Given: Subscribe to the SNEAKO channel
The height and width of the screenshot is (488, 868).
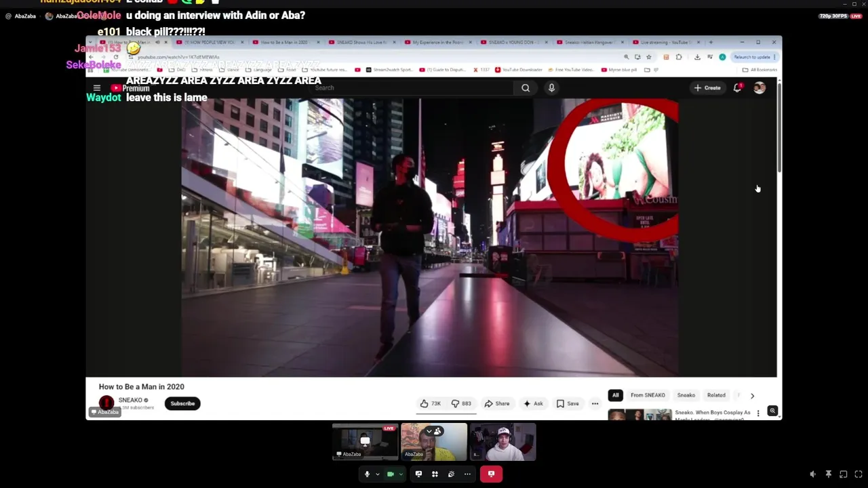Looking at the screenshot, I should (x=182, y=403).
